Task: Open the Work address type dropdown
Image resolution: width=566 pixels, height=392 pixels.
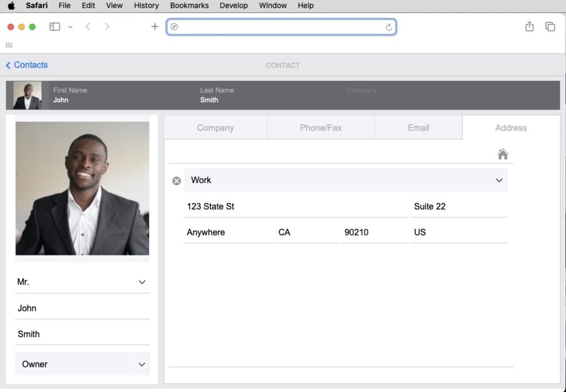Action: [346, 180]
